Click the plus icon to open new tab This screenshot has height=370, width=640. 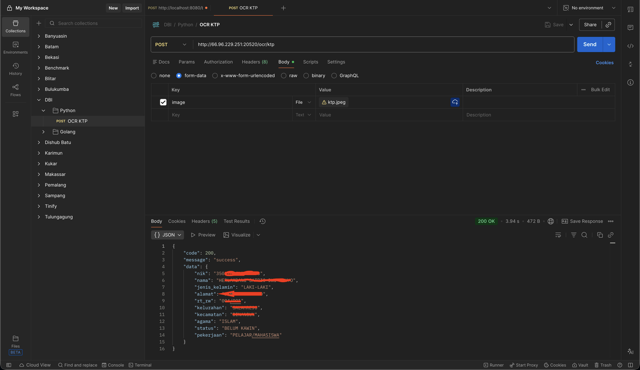click(x=283, y=8)
